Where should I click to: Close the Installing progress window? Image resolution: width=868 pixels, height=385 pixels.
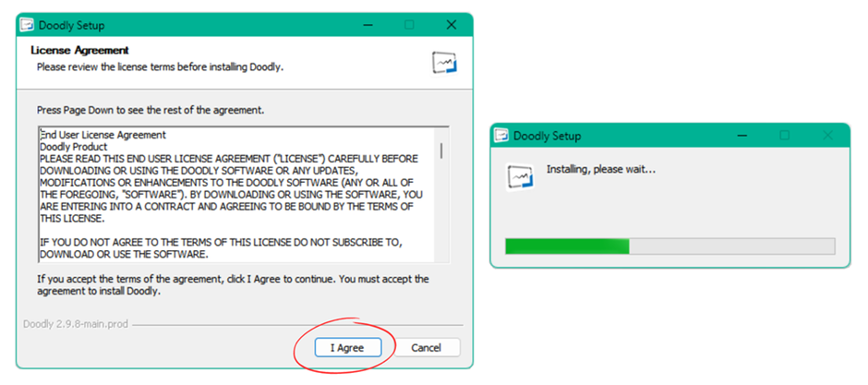(x=826, y=136)
